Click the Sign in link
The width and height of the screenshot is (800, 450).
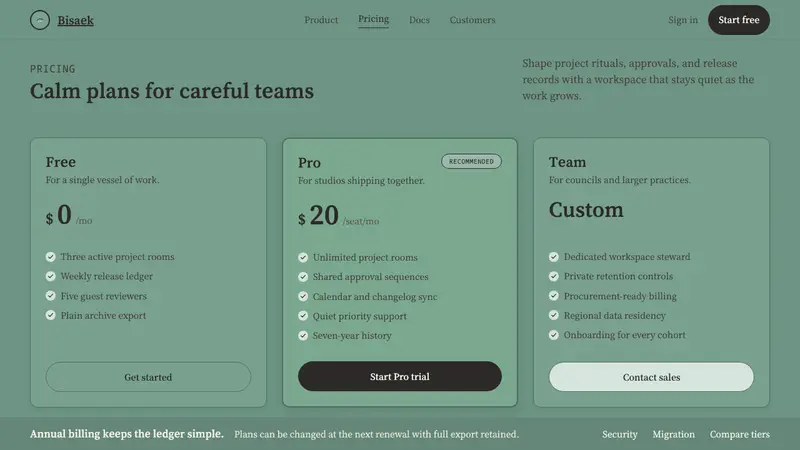[x=683, y=20]
